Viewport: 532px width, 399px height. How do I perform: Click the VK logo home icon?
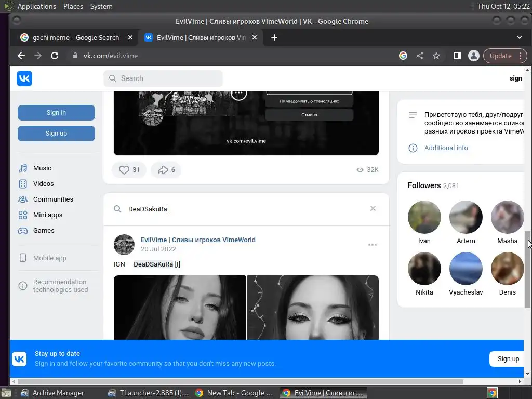pos(24,78)
